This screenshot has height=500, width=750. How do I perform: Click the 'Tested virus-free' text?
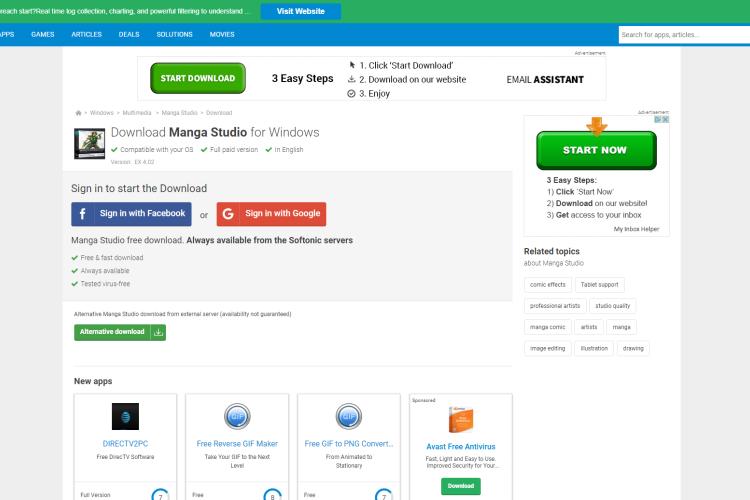click(x=105, y=284)
